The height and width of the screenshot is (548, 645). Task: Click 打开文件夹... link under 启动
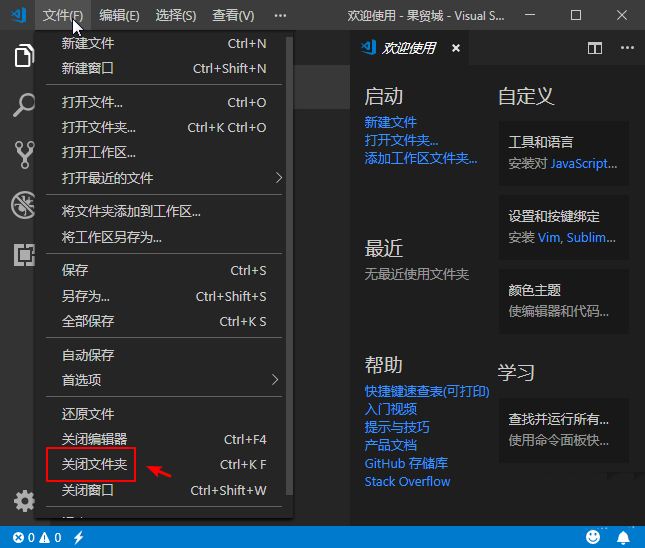(x=401, y=140)
